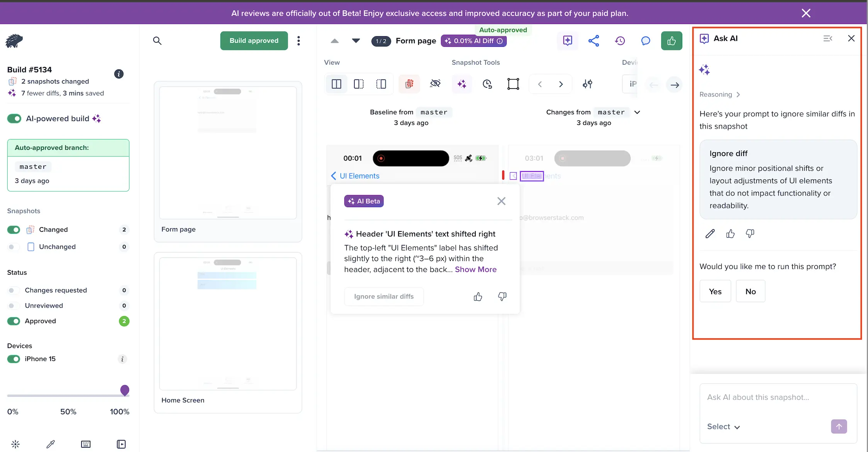The height and width of the screenshot is (452, 868).
Task: Select the eyedropper tool at bottom left
Action: coord(50,444)
